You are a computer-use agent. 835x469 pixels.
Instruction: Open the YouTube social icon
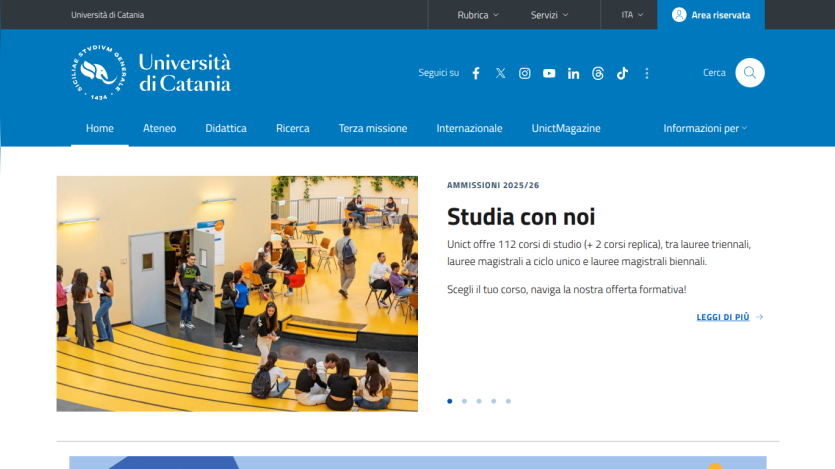pos(549,73)
